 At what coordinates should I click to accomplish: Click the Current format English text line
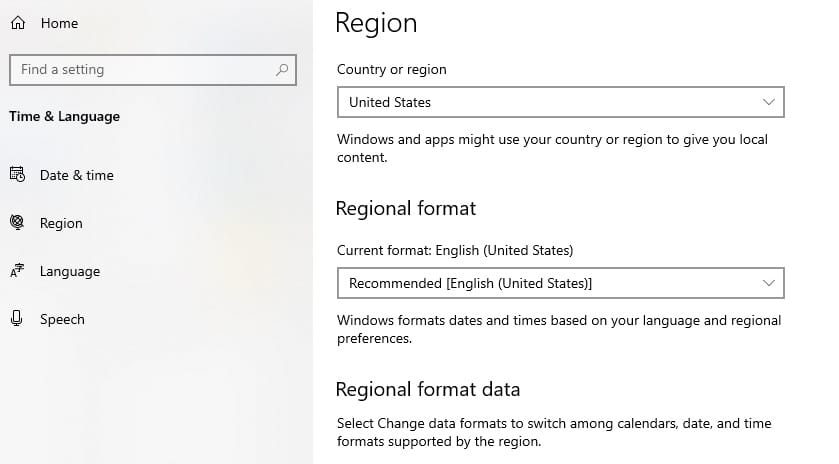click(x=455, y=250)
